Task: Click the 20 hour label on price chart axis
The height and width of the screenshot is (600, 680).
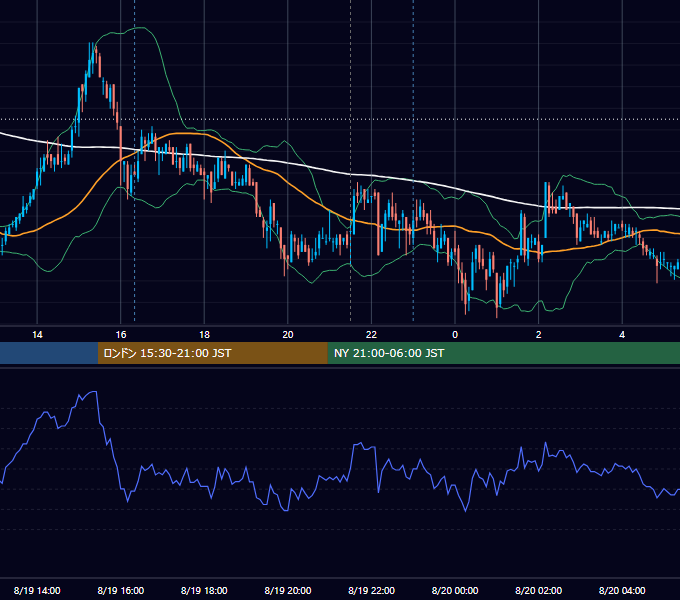Action: pos(288,335)
